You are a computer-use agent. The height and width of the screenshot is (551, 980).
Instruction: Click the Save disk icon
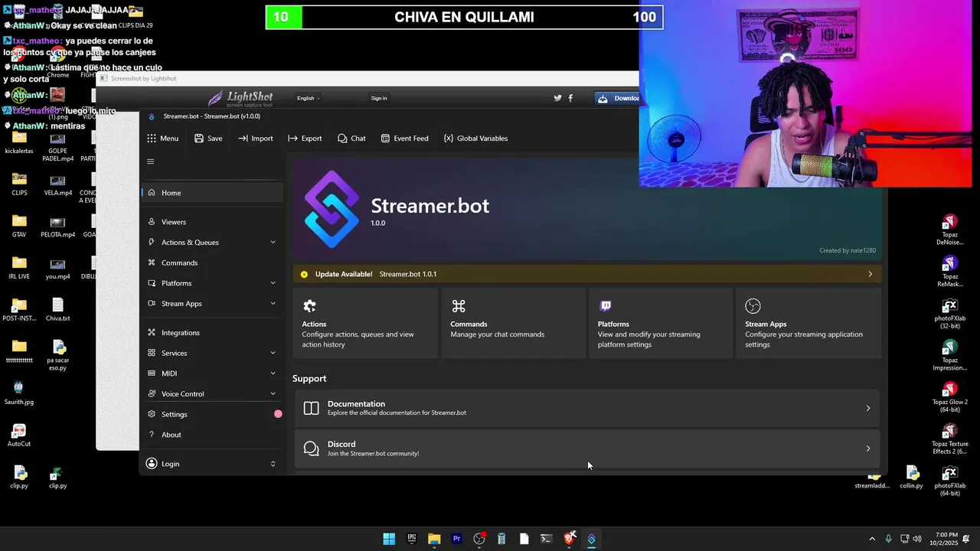coord(199,139)
